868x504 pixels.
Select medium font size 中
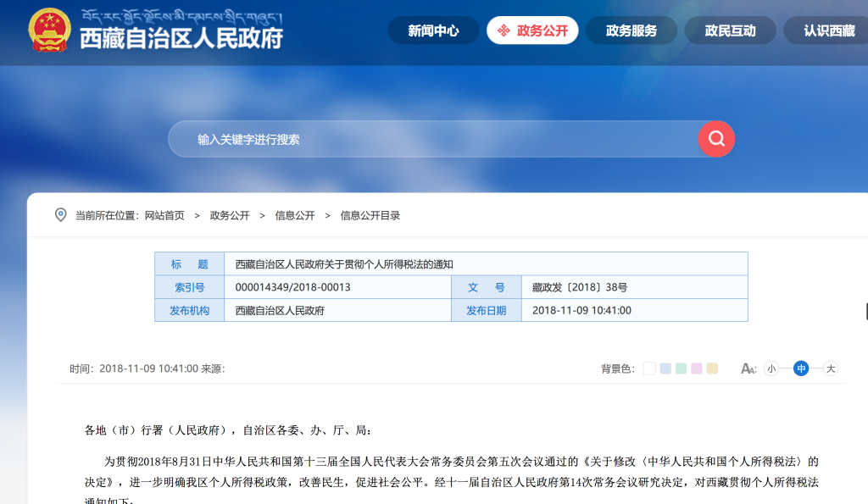pos(801,368)
